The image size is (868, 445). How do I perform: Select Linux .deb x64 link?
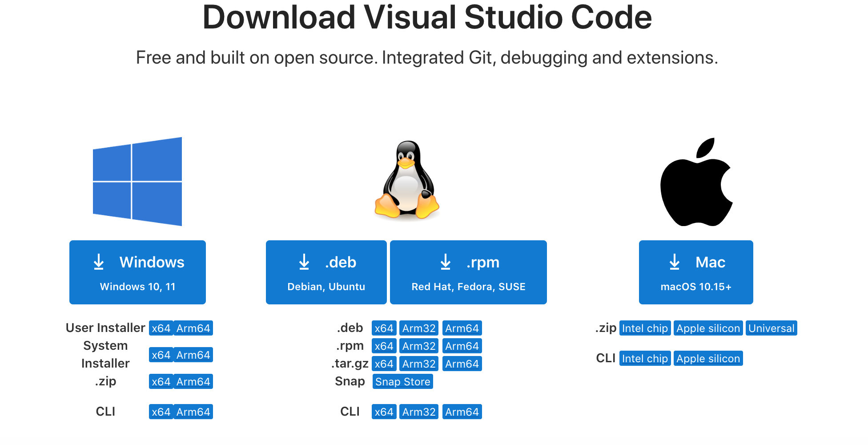pyautogui.click(x=384, y=328)
